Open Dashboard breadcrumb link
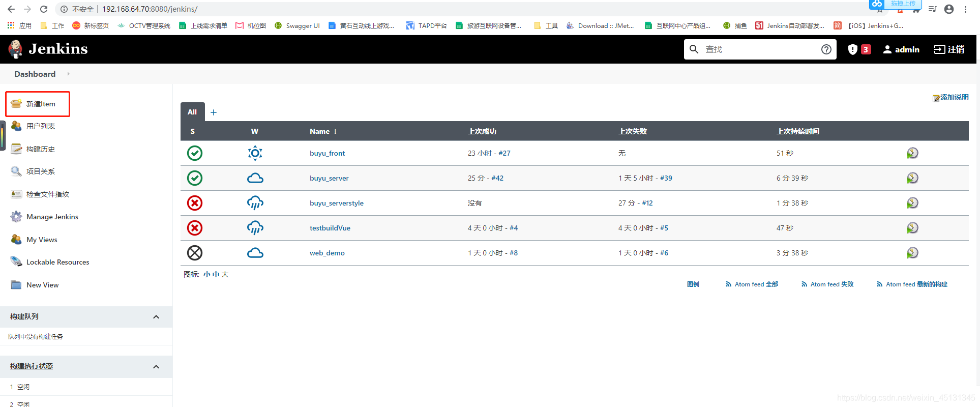 [35, 74]
